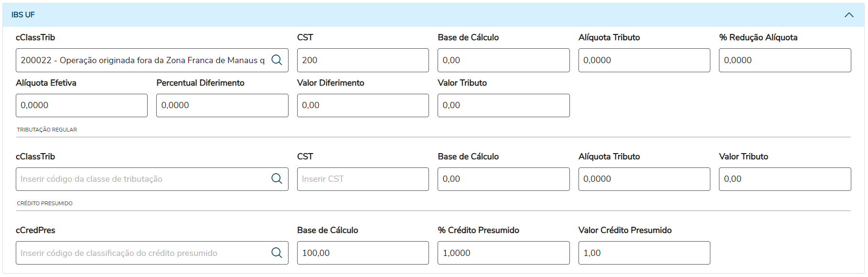Select the % Crédito Presumido field
Image resolution: width=868 pixels, height=277 pixels.
(503, 253)
